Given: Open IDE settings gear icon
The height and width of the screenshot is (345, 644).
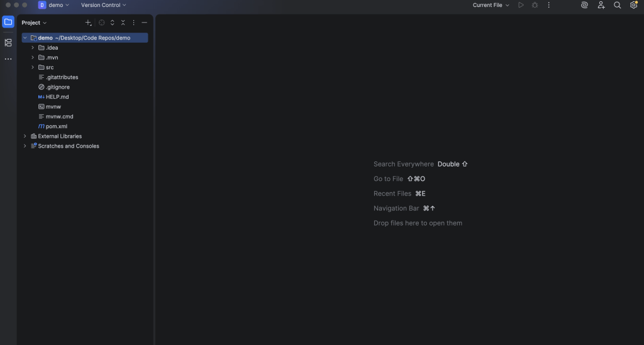Looking at the screenshot, I should (633, 5).
